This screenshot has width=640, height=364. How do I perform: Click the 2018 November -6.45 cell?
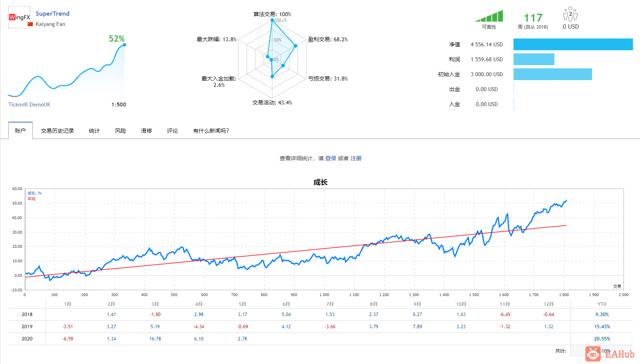[x=505, y=315]
